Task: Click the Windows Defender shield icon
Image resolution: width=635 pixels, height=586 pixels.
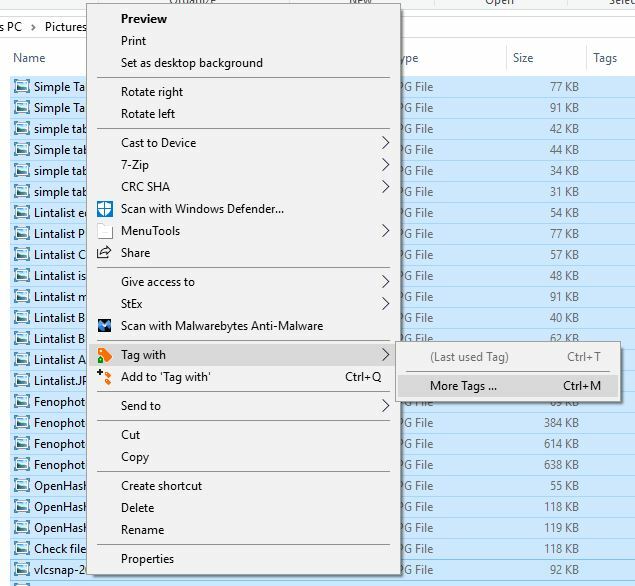Action: [x=104, y=209]
